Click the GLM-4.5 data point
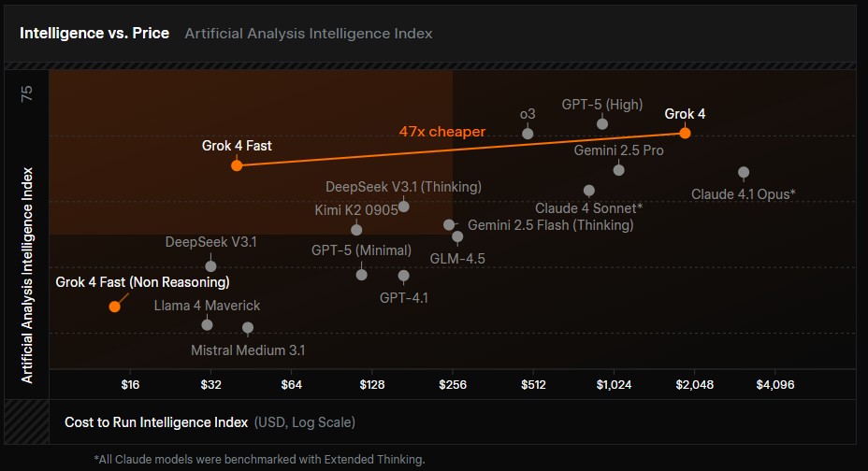Screen dimensions: 868x471 click(x=457, y=237)
